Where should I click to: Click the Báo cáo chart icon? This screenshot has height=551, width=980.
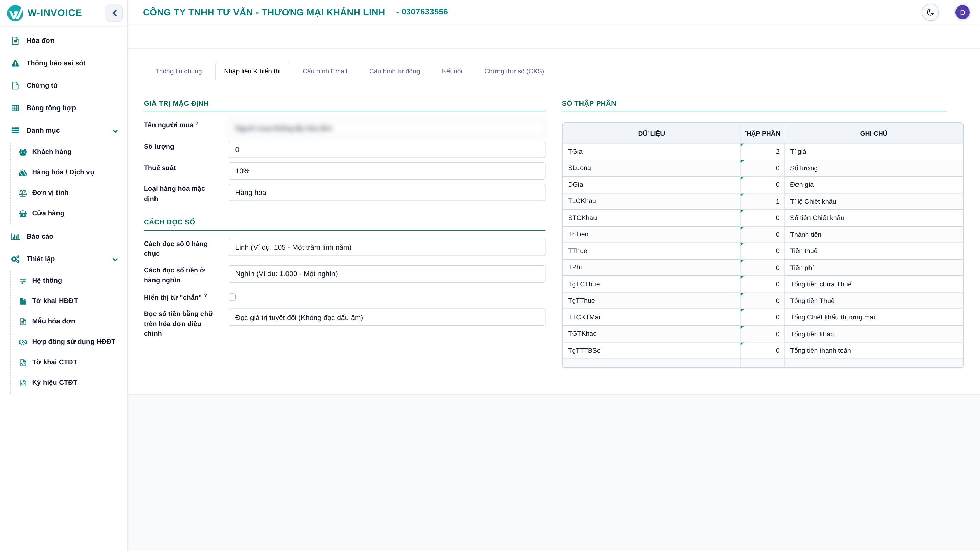coord(15,236)
